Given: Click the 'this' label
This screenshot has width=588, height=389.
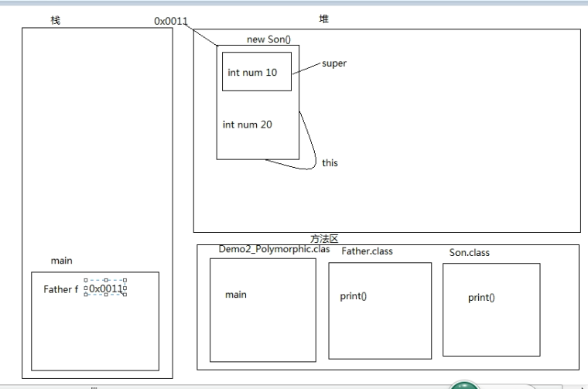Looking at the screenshot, I should point(330,163).
